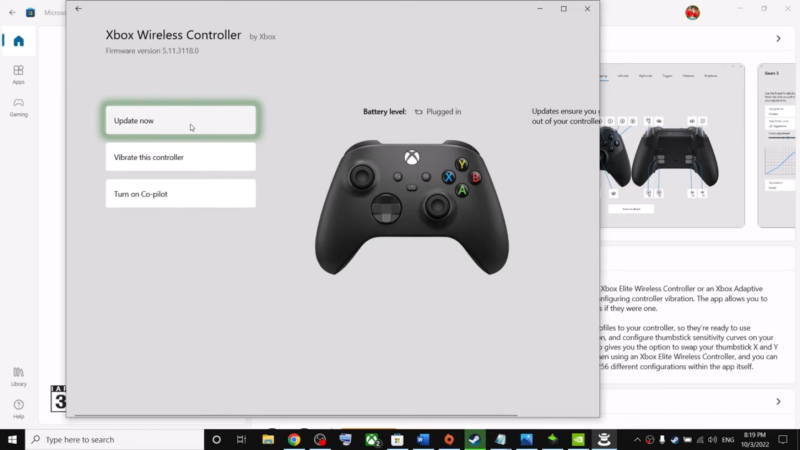
Task: Open File Explorer from taskbar
Action: tap(268, 439)
